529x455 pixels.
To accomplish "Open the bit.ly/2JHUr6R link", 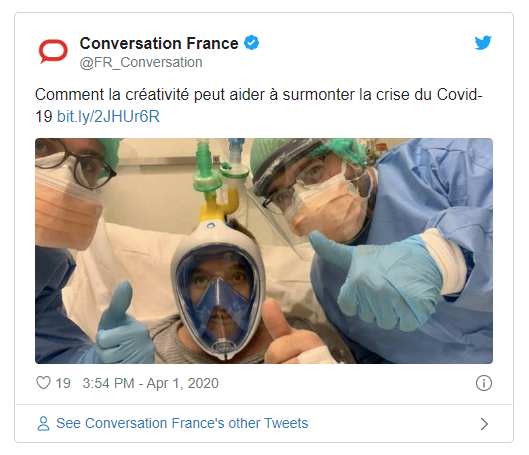I will (108, 116).
